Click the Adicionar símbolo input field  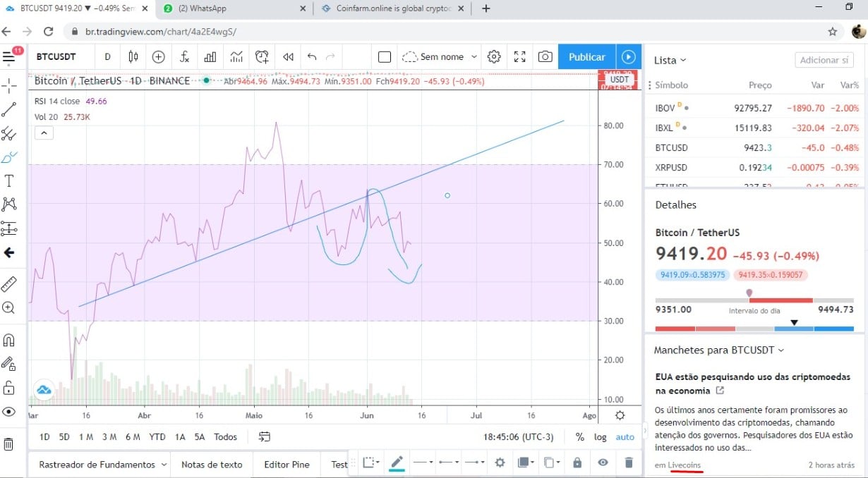click(x=824, y=61)
